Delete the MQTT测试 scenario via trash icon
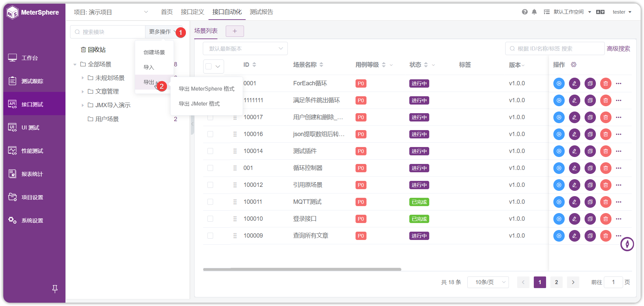Image resolution: width=644 pixels, height=306 pixels. click(x=605, y=202)
